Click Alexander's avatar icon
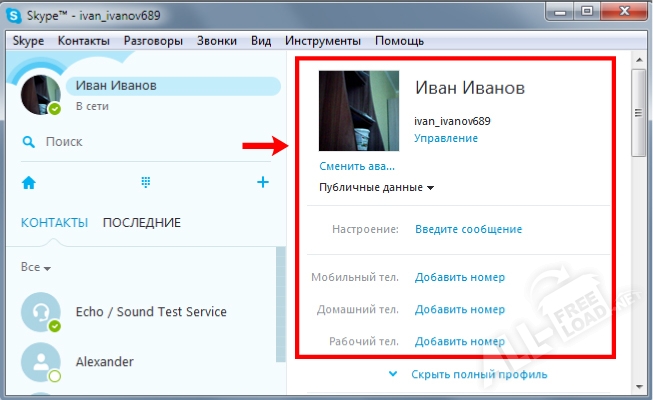The height and width of the screenshot is (400, 653). pyautogui.click(x=41, y=362)
